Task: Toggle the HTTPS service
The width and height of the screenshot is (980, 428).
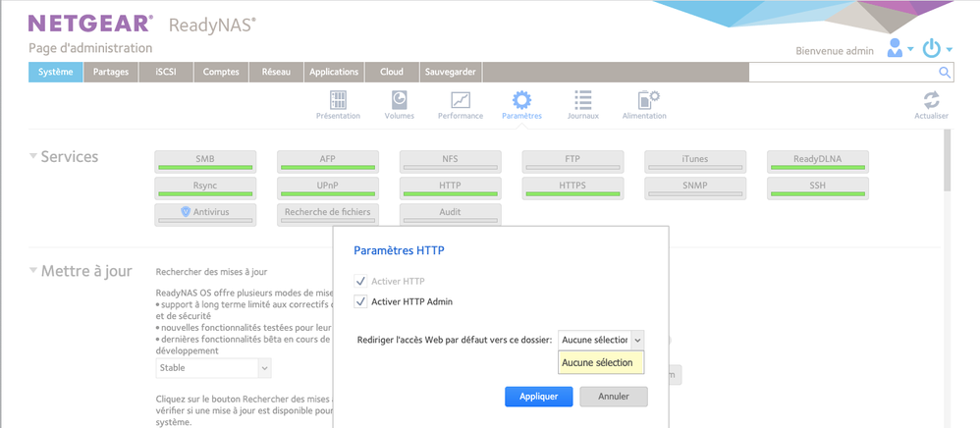Action: [572, 188]
